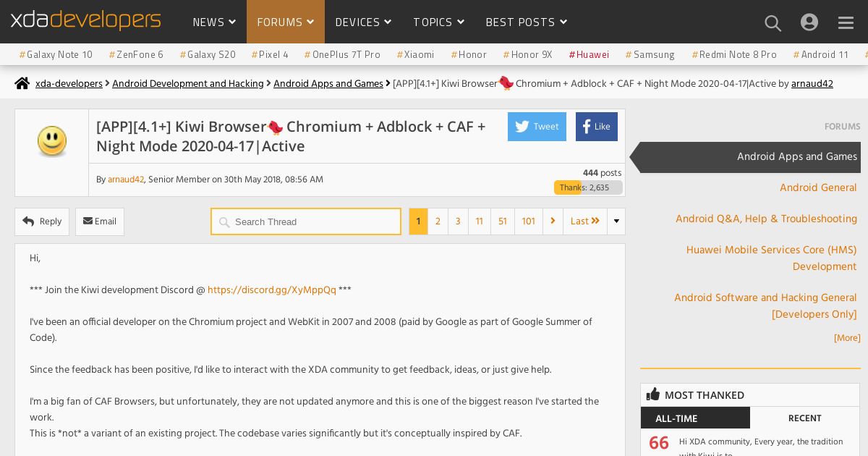The width and height of the screenshot is (868, 456).
Task: Click the envelope Email icon
Action: (88, 221)
